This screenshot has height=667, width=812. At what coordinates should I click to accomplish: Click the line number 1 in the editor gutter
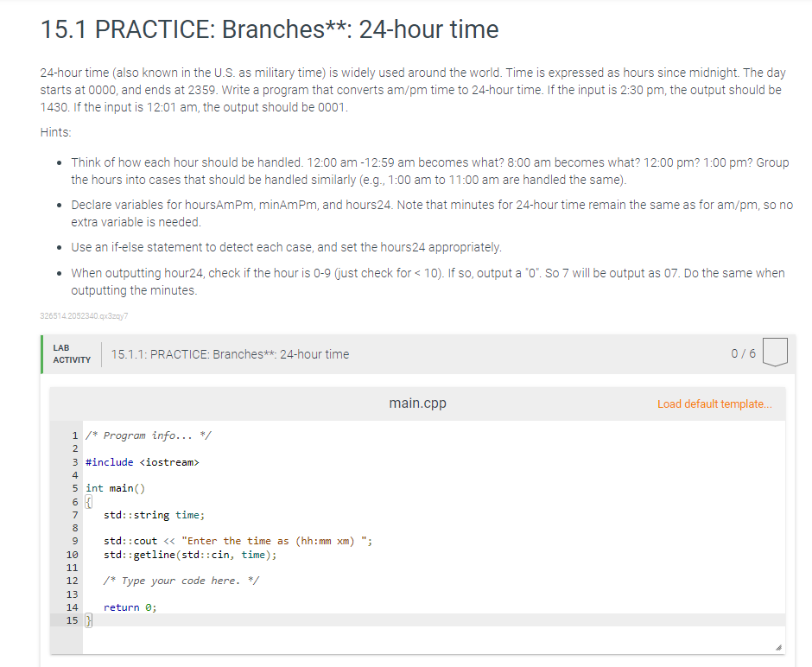(74, 435)
